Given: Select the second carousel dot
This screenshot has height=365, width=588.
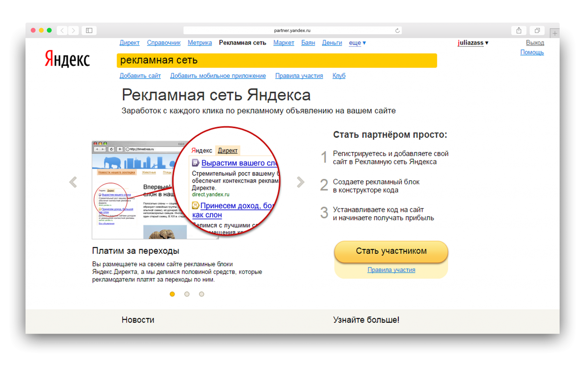Looking at the screenshot, I should [187, 294].
